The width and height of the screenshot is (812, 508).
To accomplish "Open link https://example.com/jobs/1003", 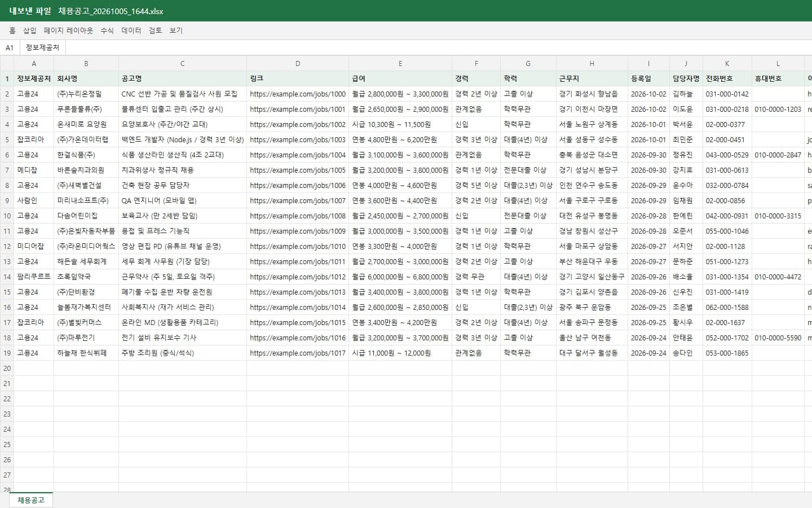I will coord(298,140).
